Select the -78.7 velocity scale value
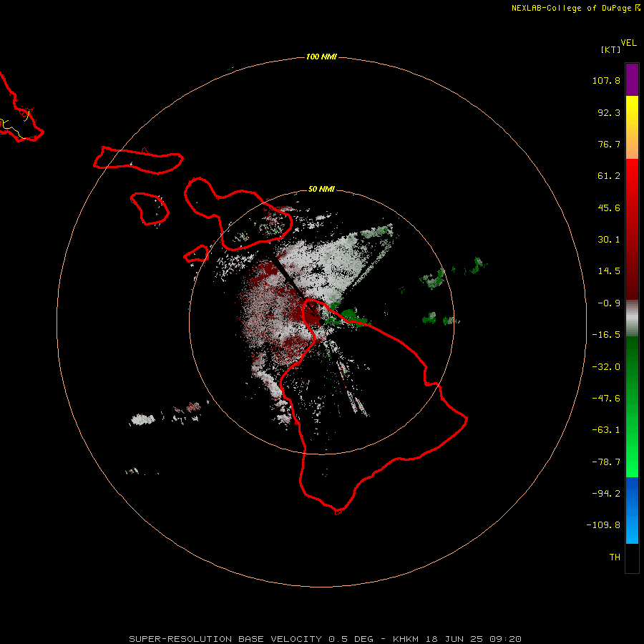644x644 pixels. click(606, 462)
